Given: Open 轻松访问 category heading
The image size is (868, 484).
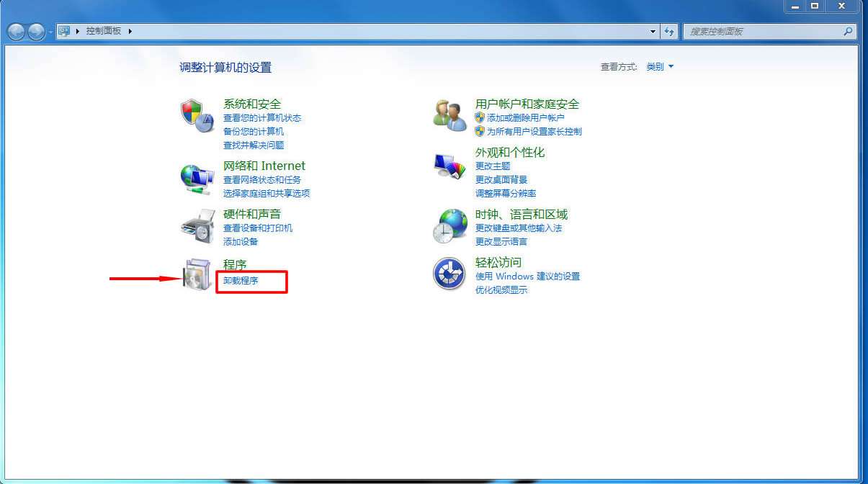Looking at the screenshot, I should (498, 262).
